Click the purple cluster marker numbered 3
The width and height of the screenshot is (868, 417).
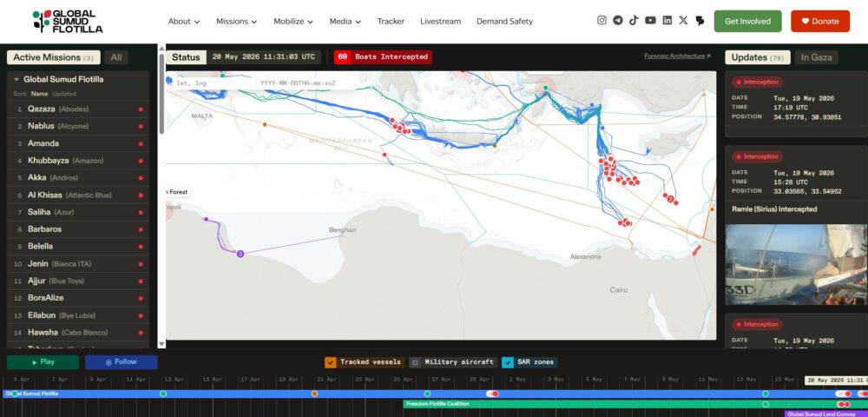[240, 254]
